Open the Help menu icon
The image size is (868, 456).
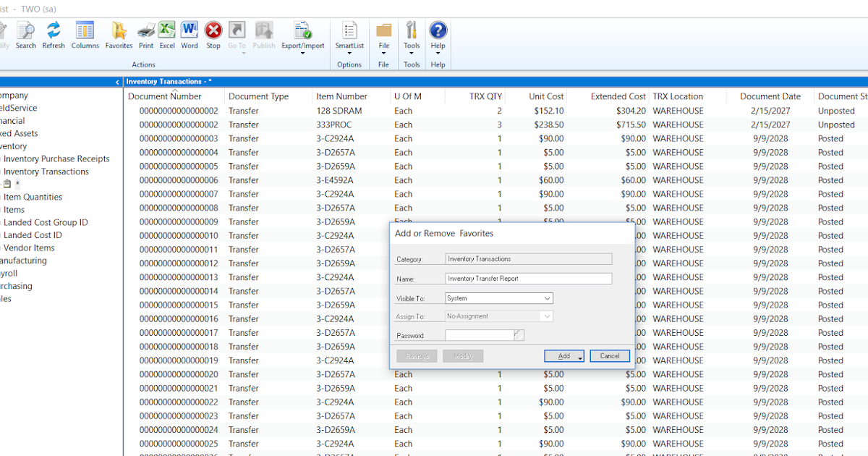click(x=438, y=34)
